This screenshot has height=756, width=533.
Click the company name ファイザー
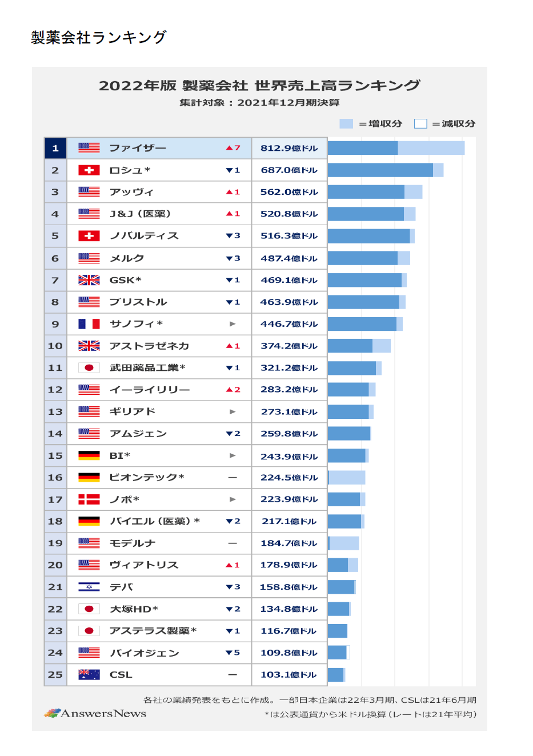coord(138,148)
